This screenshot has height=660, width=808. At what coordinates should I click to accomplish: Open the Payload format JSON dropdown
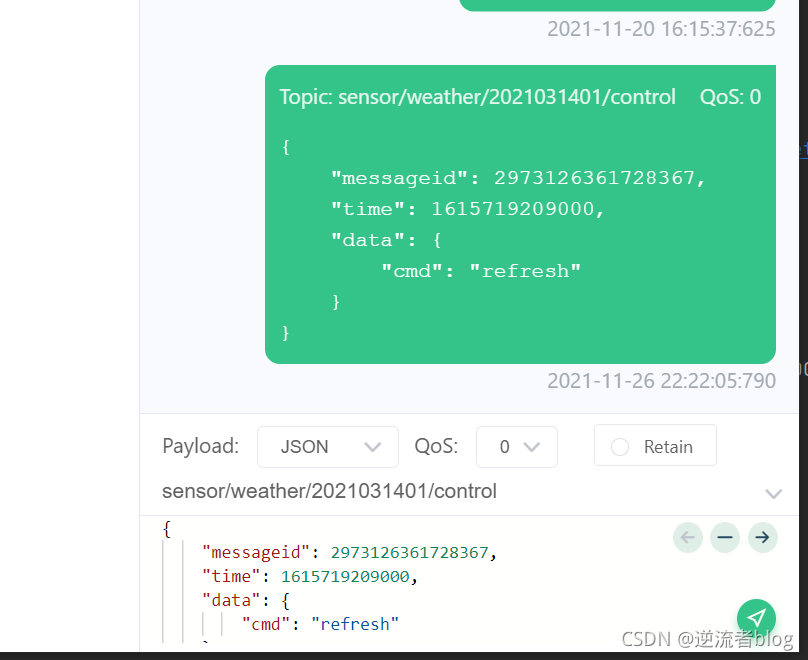click(x=327, y=447)
